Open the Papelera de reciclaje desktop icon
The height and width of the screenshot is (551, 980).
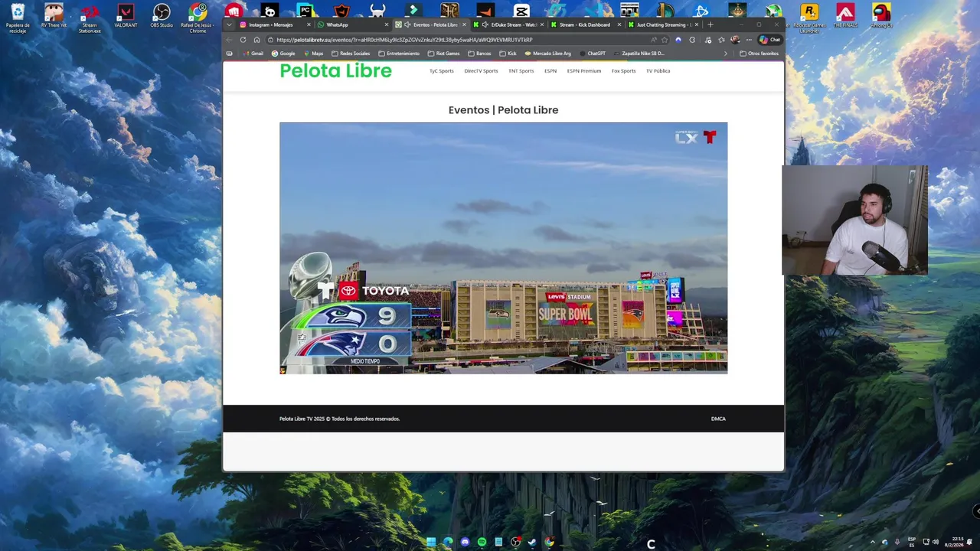coord(18,19)
